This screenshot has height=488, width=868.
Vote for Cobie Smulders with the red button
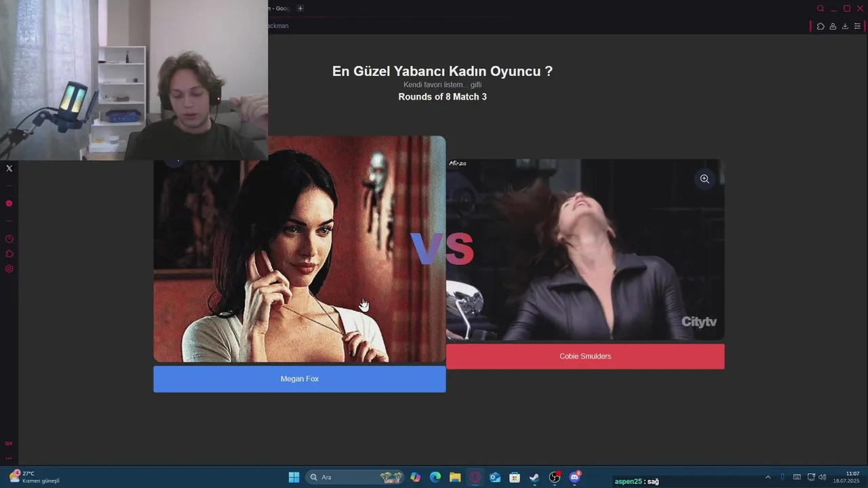click(x=585, y=357)
